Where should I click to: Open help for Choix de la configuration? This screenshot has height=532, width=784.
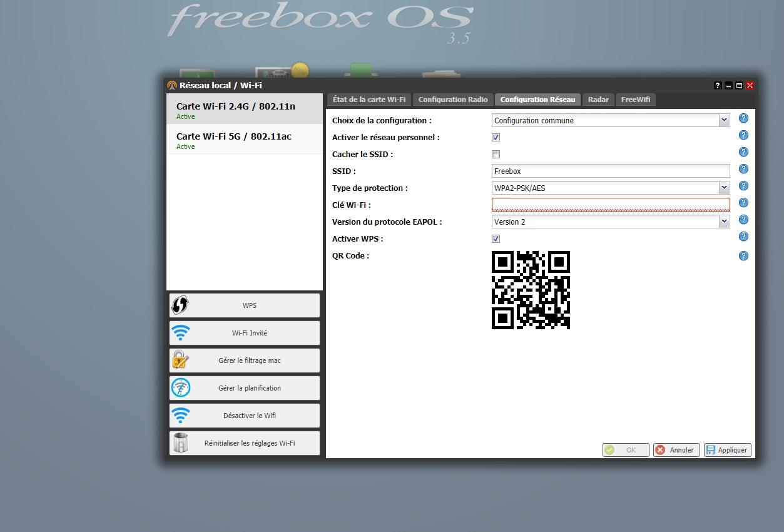[743, 118]
